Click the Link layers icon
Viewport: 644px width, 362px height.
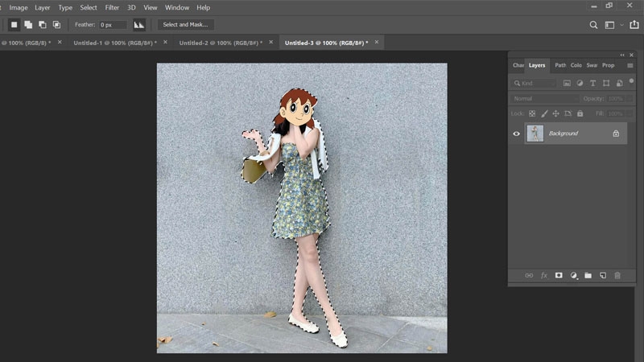point(529,275)
